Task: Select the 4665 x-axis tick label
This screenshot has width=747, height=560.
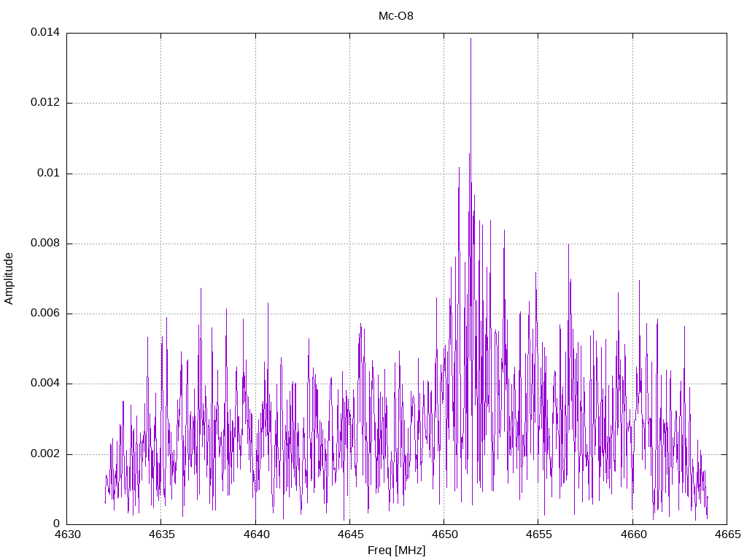Action: (x=727, y=534)
